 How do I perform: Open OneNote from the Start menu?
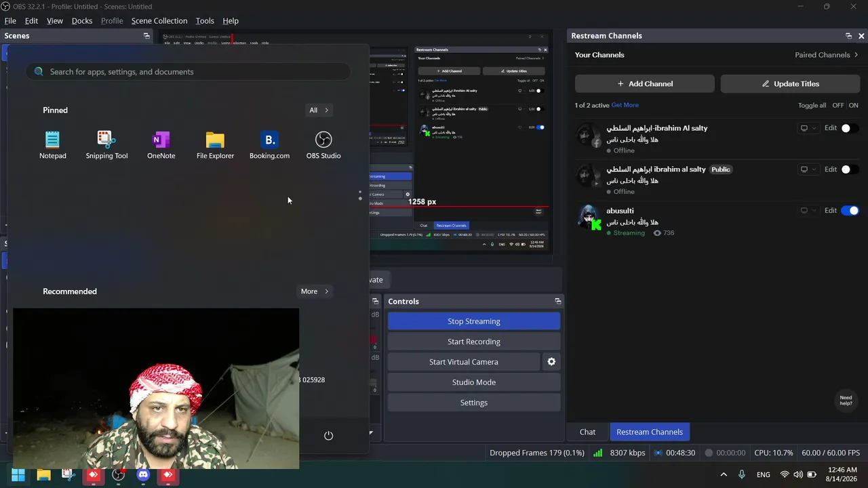pos(161,145)
